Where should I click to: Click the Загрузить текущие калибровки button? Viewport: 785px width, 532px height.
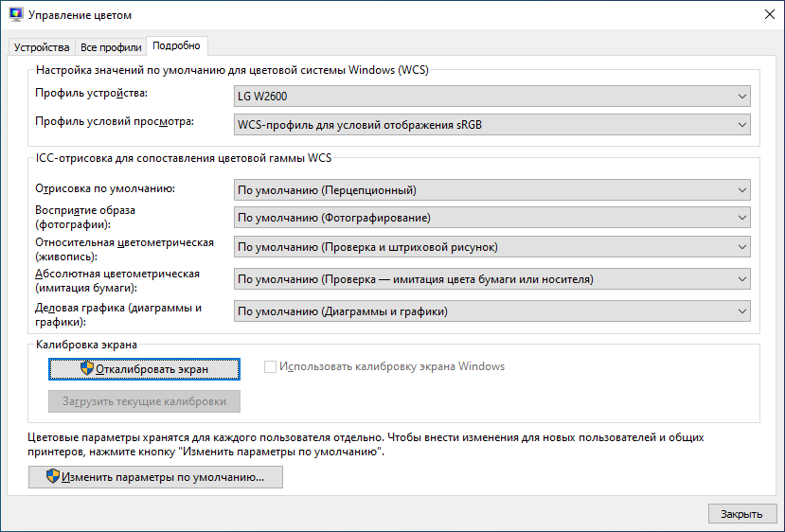tap(144, 401)
